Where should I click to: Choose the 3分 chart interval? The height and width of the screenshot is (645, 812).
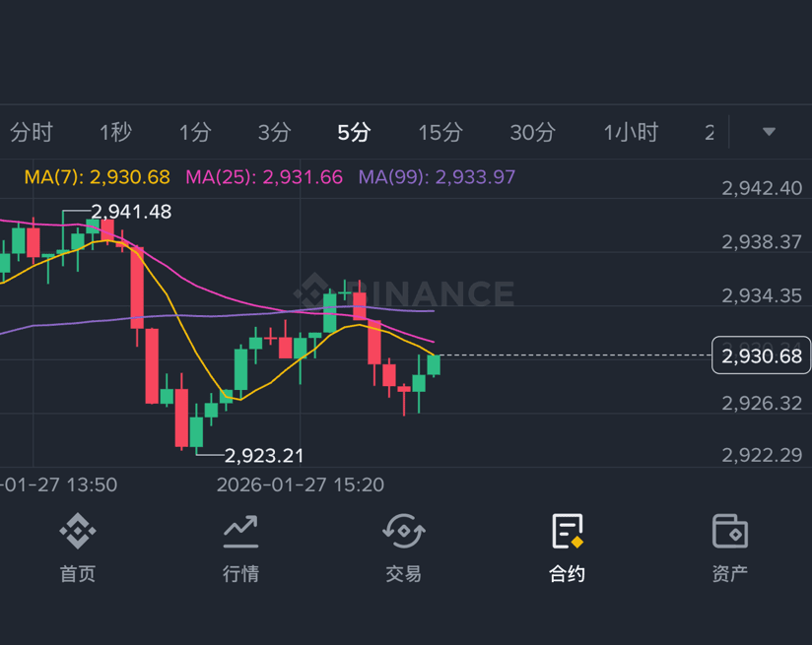point(275,133)
